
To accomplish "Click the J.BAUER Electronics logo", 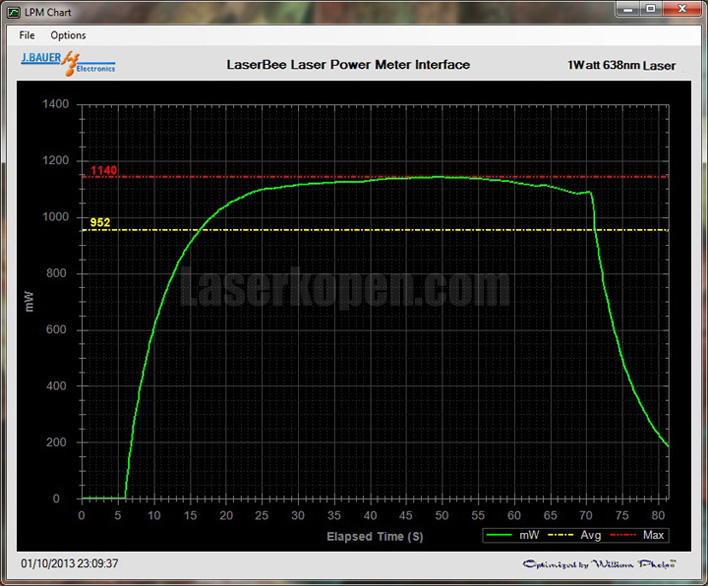I will (x=68, y=64).
